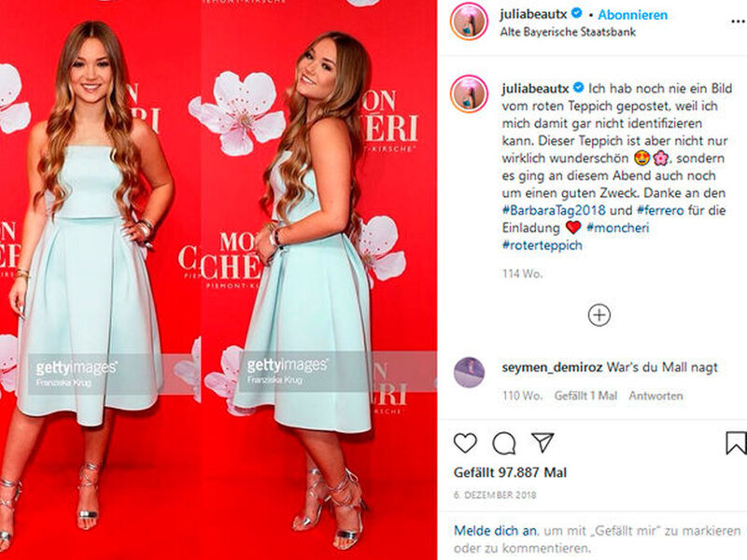Load more comments with the plus circle
This screenshot has width=747, height=560.
tap(599, 315)
